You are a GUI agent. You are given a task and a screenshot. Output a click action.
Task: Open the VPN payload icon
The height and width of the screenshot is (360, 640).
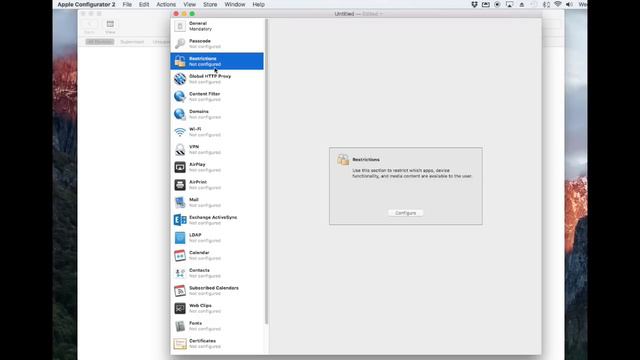click(x=180, y=149)
